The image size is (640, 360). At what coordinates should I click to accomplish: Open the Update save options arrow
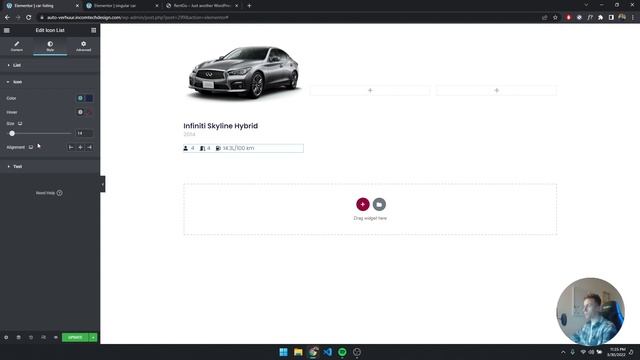click(93, 338)
